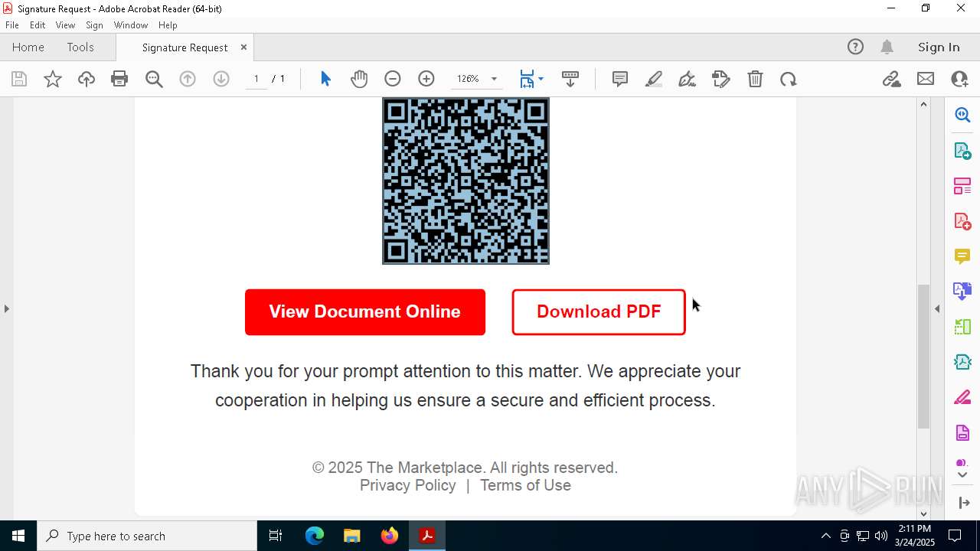
Task: Open fit page options tool
Action: tap(527, 79)
